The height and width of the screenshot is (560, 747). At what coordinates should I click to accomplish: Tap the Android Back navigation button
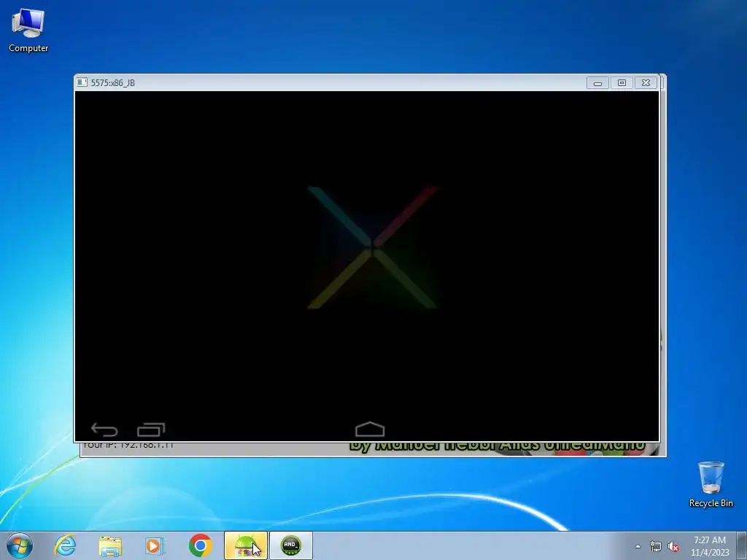104,430
